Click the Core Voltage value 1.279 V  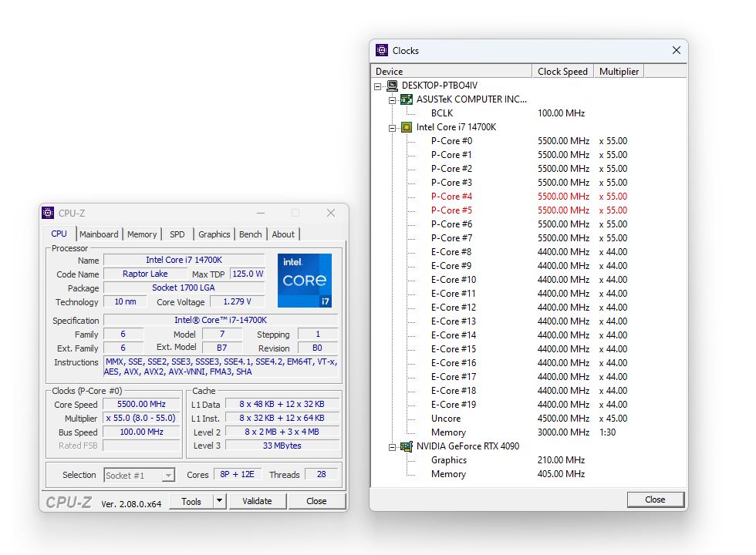coord(238,301)
